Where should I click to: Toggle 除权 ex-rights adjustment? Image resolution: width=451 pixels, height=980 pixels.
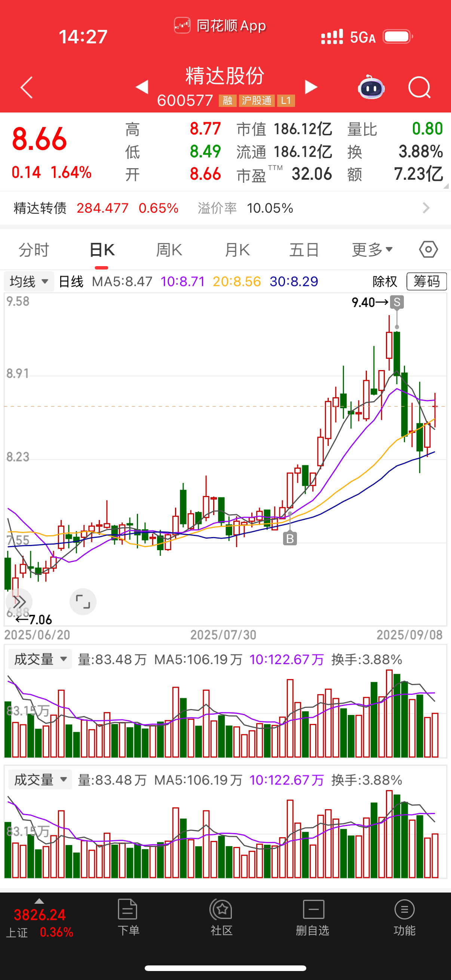click(384, 281)
